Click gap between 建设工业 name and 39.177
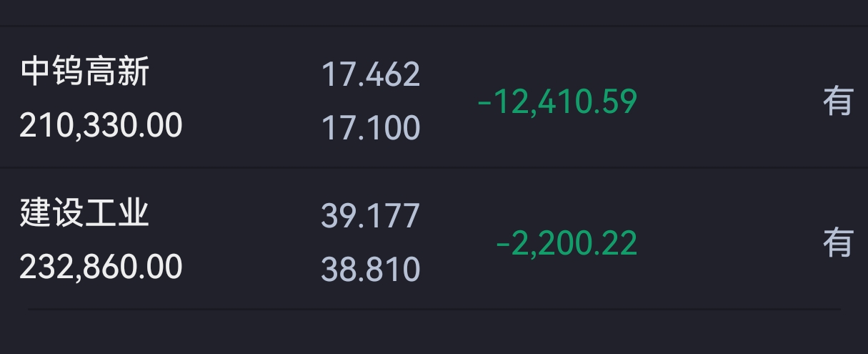 coord(236,215)
